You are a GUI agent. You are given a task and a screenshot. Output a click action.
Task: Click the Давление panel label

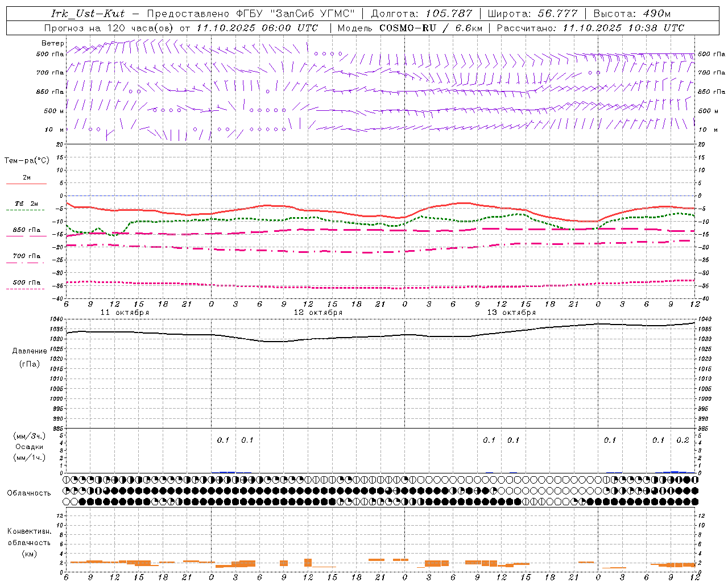point(30,351)
